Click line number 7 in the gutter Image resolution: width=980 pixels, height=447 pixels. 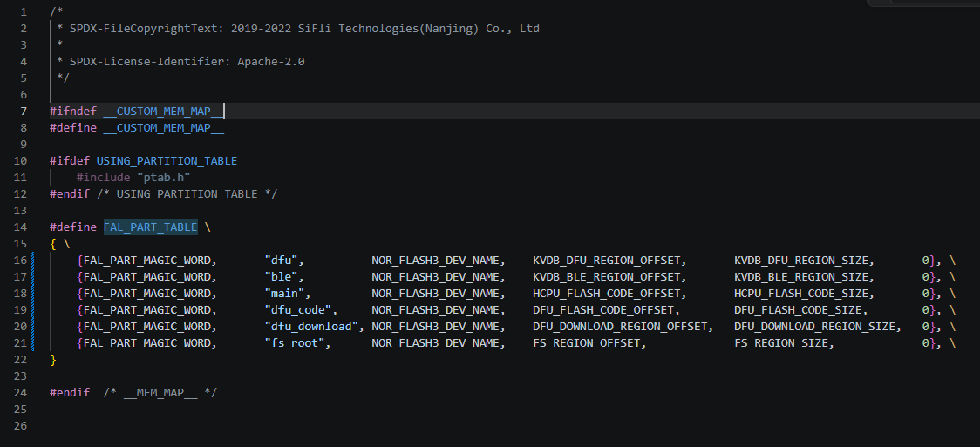pos(23,112)
